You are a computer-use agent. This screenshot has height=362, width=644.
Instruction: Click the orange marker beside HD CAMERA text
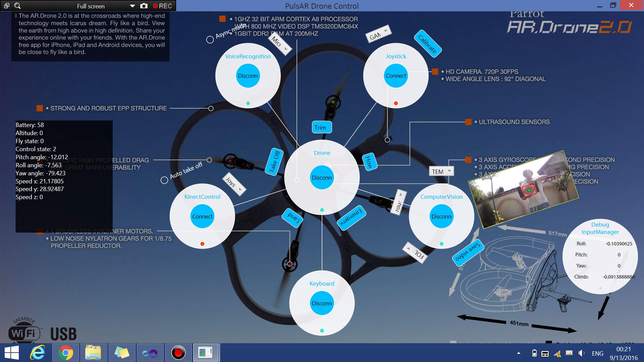pyautogui.click(x=435, y=71)
